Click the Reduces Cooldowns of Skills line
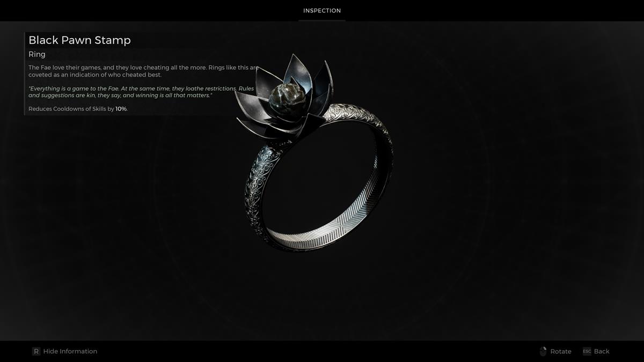The image size is (644, 362). (71, 109)
